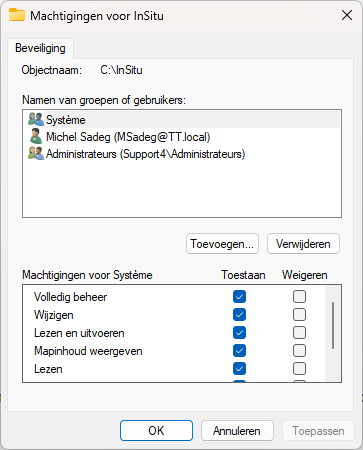The image size is (363, 450).
Task: Uncheck Toestaan for Mapinhoud weergeven
Action: (x=239, y=350)
